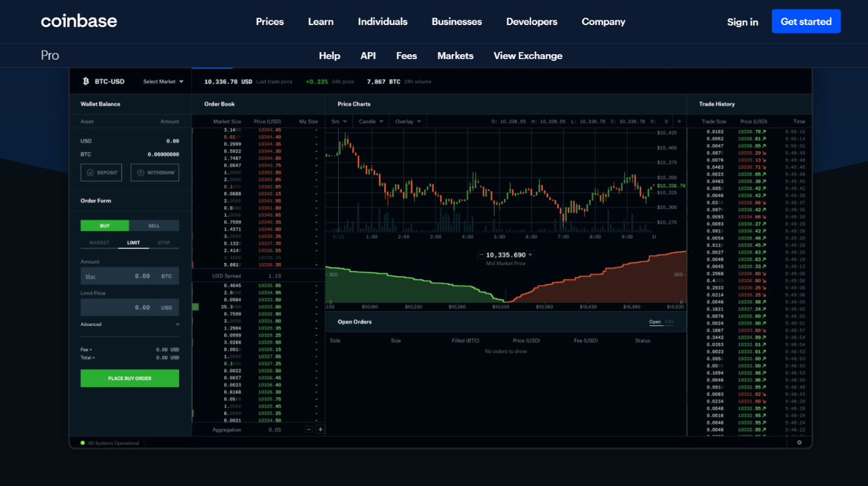This screenshot has height=486, width=868.
Task: Open the Developers menu
Action: click(x=532, y=22)
